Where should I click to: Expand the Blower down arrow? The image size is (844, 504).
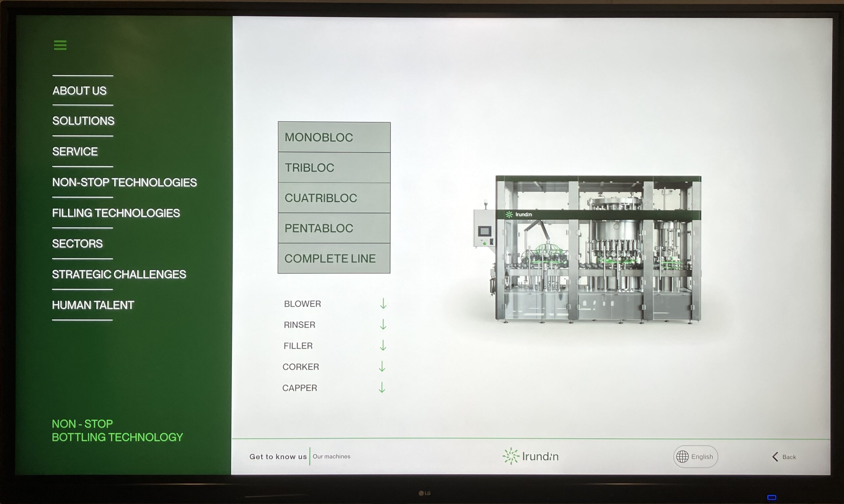point(383,303)
